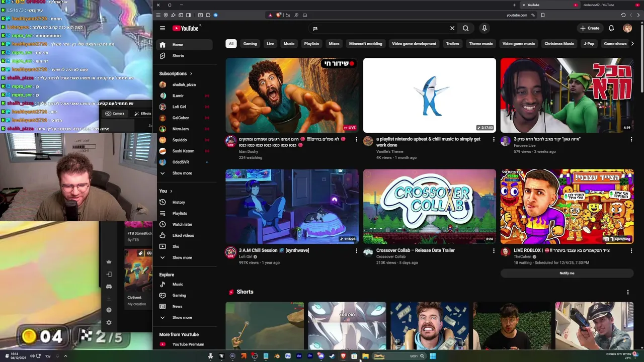Viewport: 644px width, 362px height.
Task: Click the Discord icon in the left panel
Action: [109, 287]
